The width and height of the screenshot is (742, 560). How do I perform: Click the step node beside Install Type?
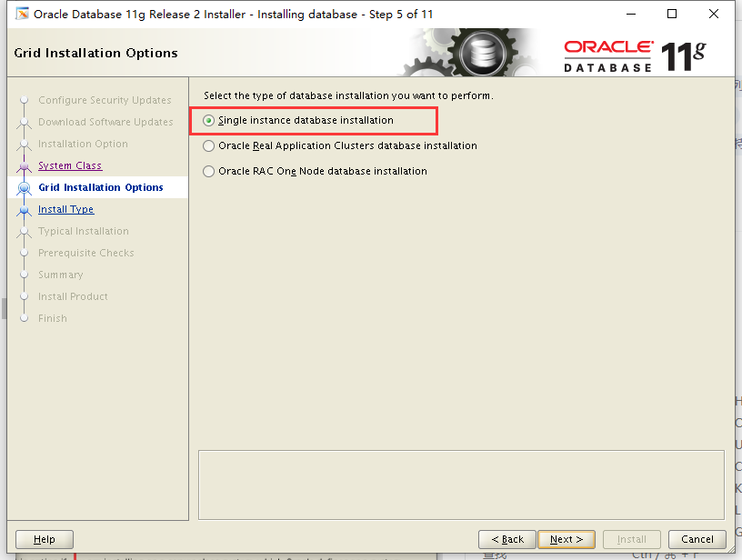pos(25,209)
